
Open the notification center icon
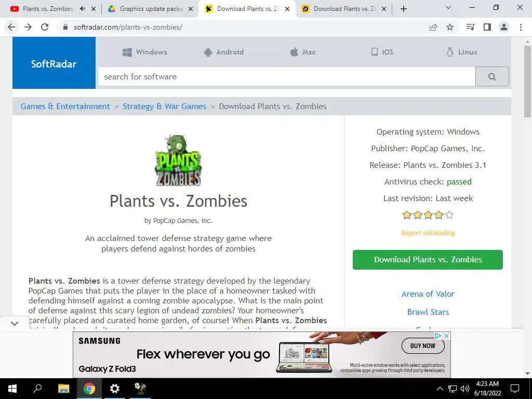pyautogui.click(x=515, y=389)
